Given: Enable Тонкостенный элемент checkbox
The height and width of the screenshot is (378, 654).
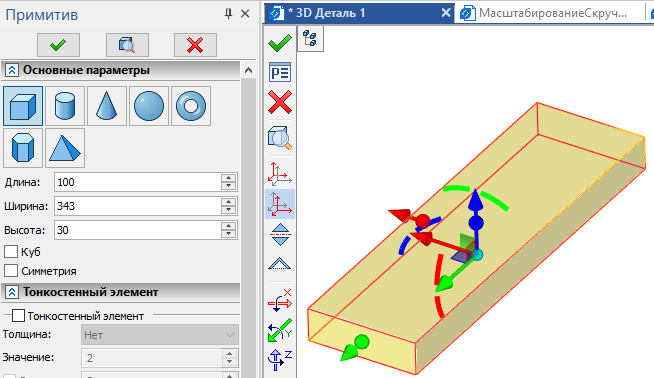Looking at the screenshot, I should tap(18, 316).
